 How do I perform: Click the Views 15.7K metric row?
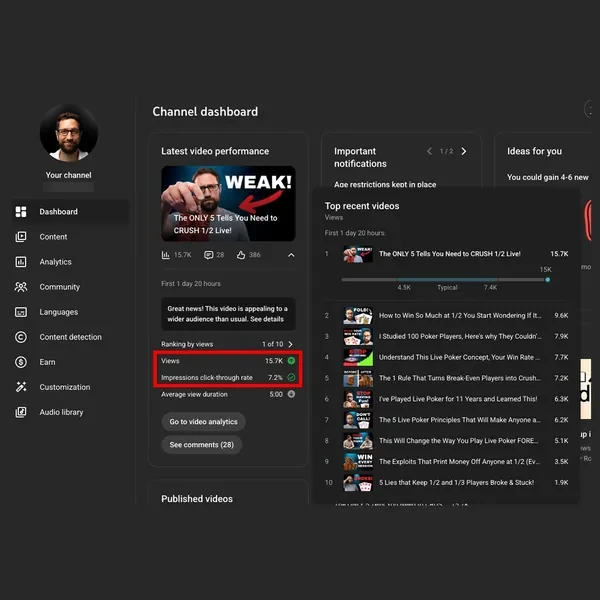(228, 360)
